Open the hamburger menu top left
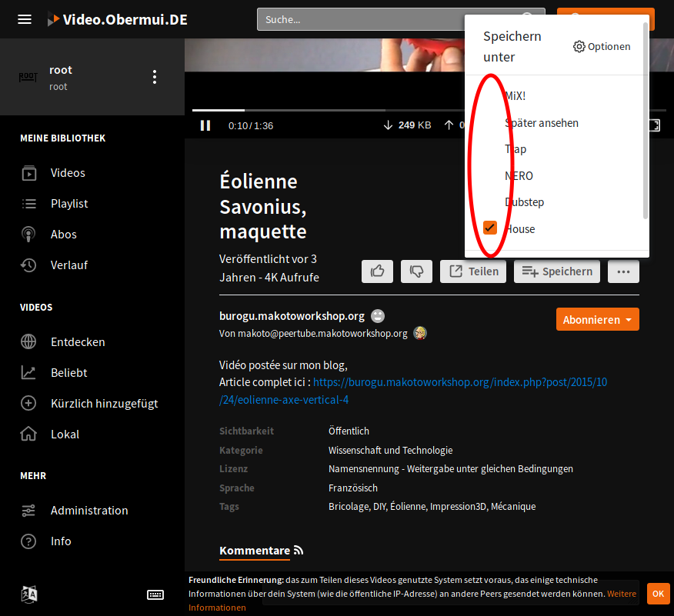Screen dimensions: 674x616 pos(25,18)
